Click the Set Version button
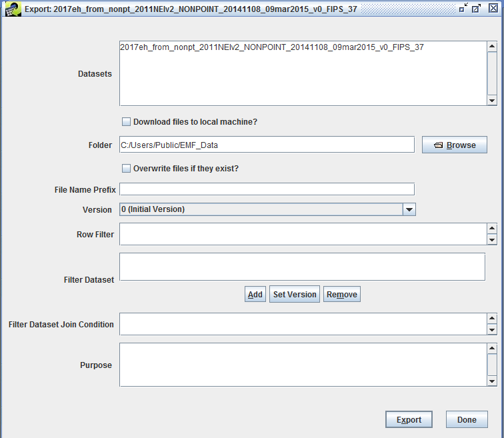 [295, 295]
